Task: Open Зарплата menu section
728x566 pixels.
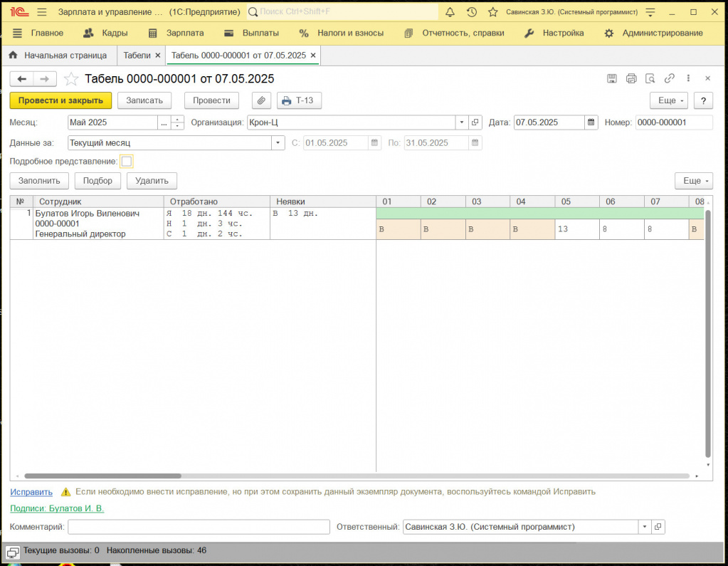Action: (176, 33)
